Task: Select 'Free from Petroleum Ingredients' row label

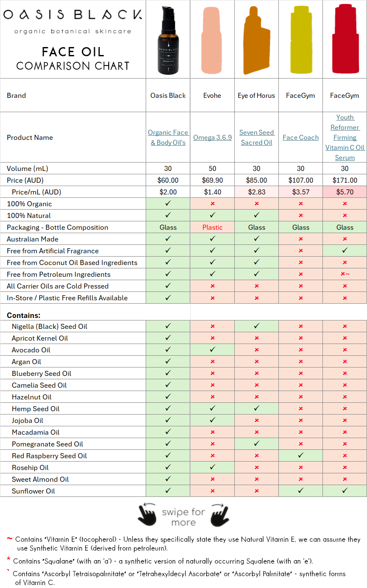Action: point(59,274)
